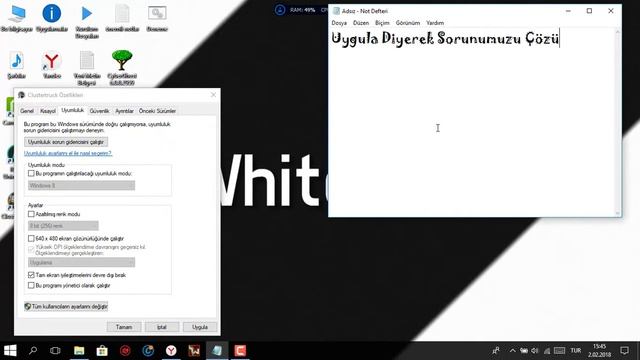Open network status in system tray
Viewport: 640px width, 360px height.
pyautogui.click(x=547, y=351)
